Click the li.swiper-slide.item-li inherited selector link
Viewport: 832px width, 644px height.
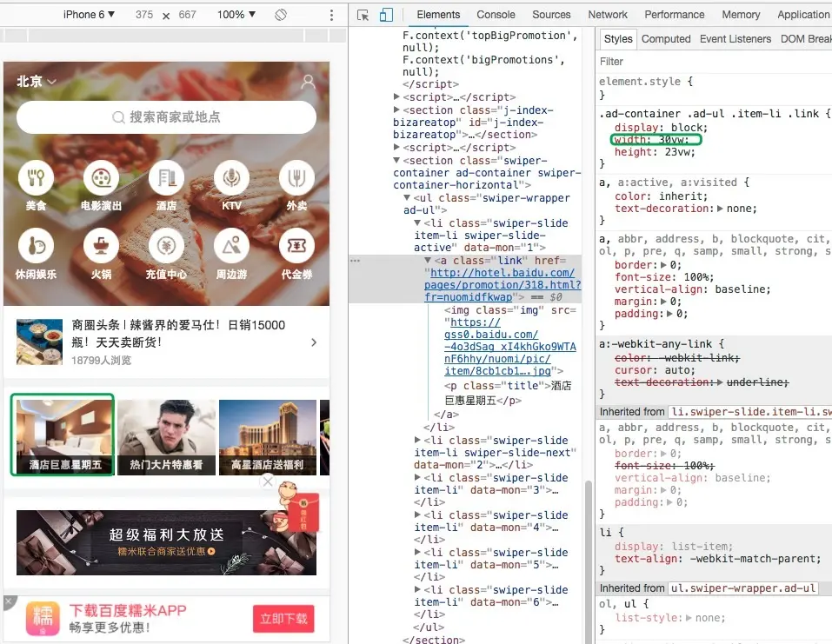(749, 412)
